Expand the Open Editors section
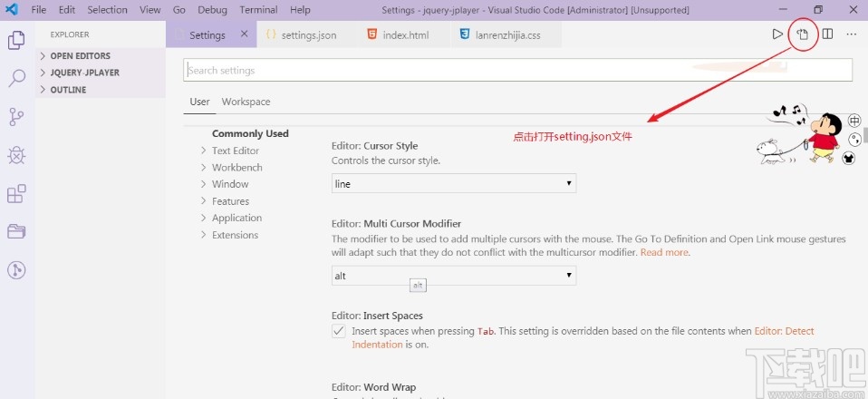The width and height of the screenshot is (868, 399). (x=100, y=56)
